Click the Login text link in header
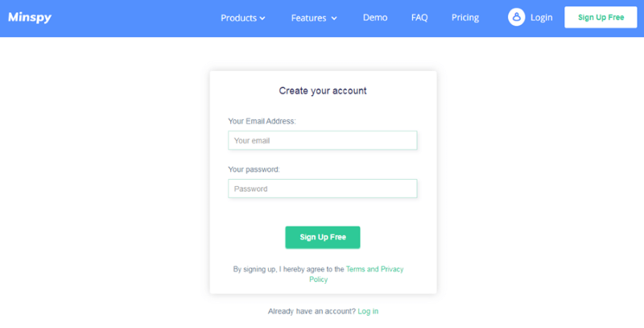 point(541,18)
